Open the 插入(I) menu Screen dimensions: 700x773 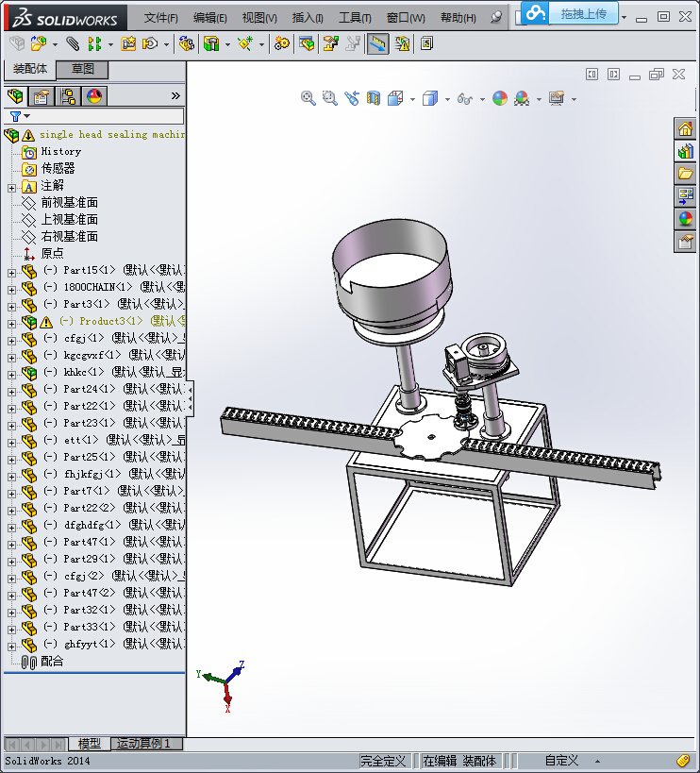pyautogui.click(x=308, y=18)
